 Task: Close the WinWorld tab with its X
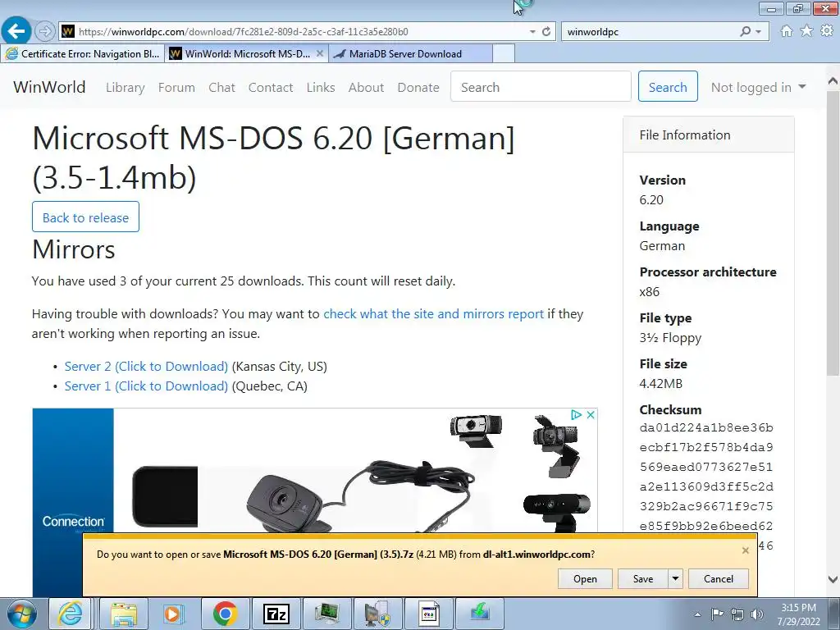click(320, 53)
